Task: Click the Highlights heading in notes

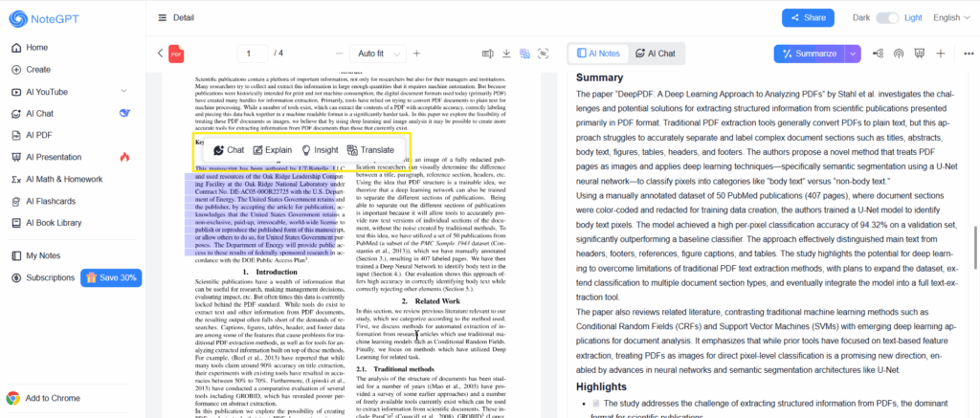Action: [601, 386]
